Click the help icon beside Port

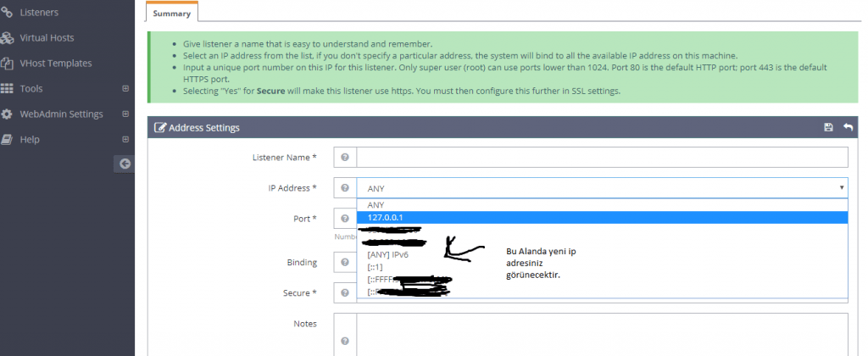(x=345, y=219)
